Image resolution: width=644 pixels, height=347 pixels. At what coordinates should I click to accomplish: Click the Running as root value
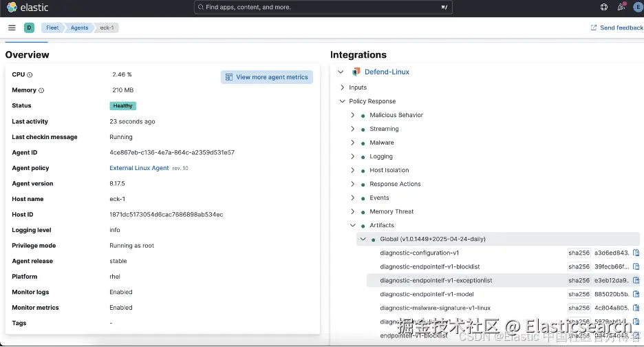[132, 246]
